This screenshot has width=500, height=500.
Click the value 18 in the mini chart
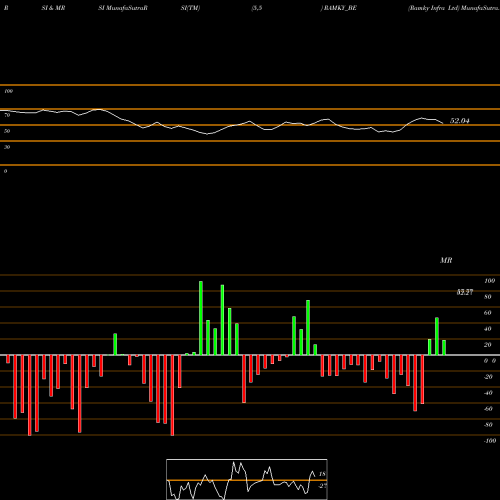[x=322, y=474]
